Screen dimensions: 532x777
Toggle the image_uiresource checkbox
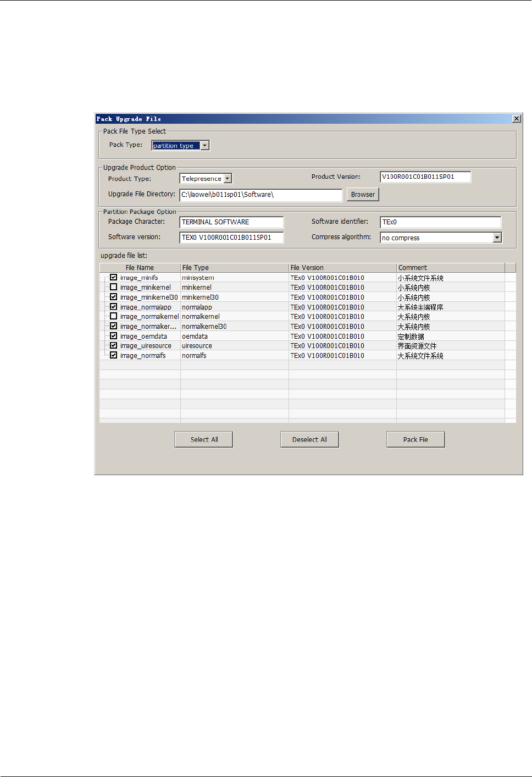113,345
